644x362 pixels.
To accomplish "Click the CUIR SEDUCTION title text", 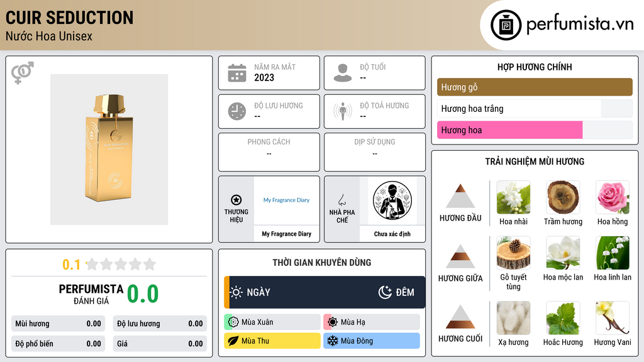I will (69, 18).
